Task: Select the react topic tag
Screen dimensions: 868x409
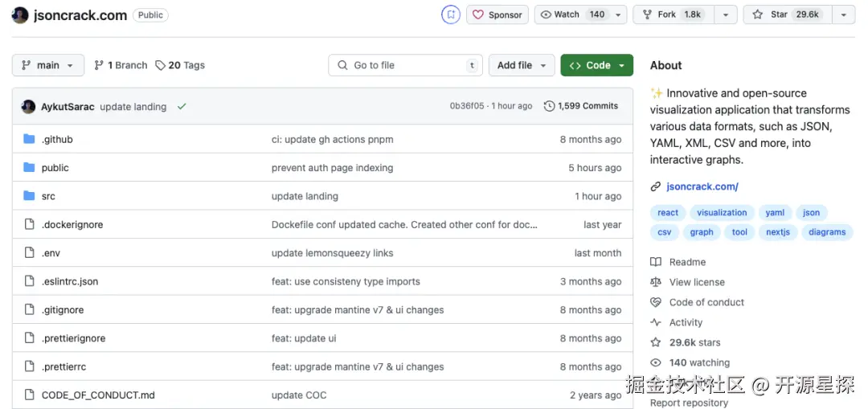Action: click(x=668, y=213)
